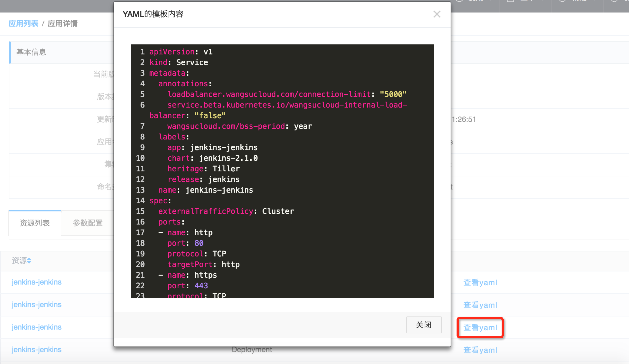Open second jenkins-jenkins resource link
The height and width of the screenshot is (364, 629).
[x=37, y=305]
